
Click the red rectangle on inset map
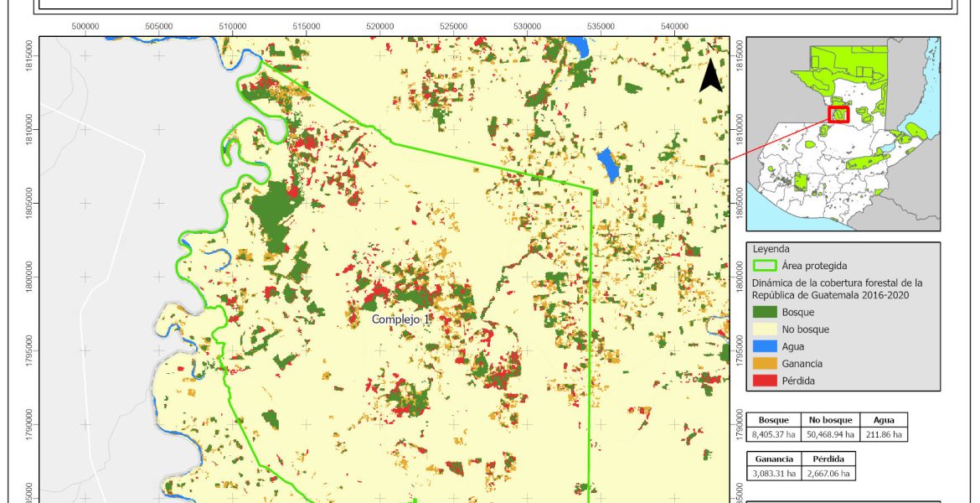pyautogui.click(x=838, y=114)
